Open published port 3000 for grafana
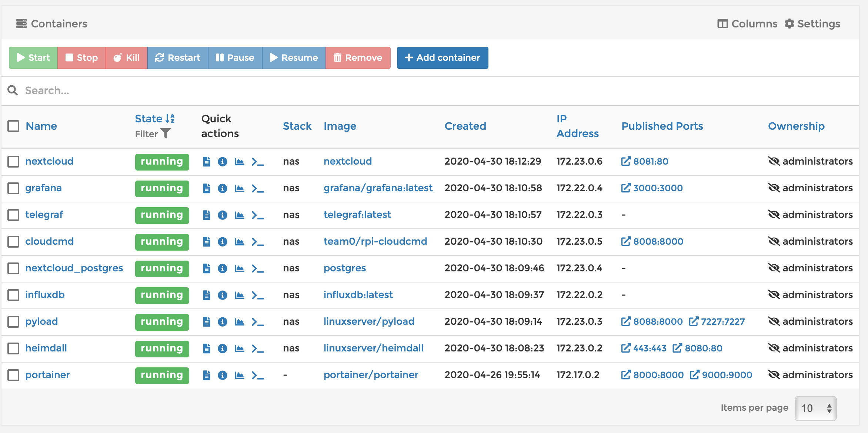 [652, 188]
